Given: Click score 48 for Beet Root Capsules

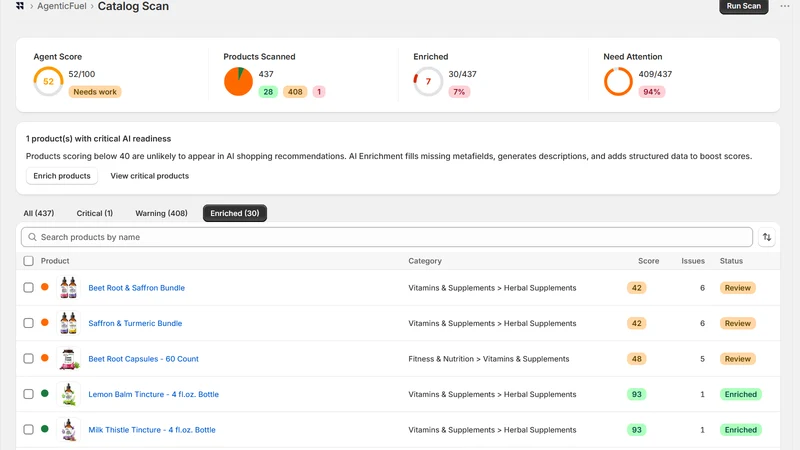Looking at the screenshot, I should 637,359.
